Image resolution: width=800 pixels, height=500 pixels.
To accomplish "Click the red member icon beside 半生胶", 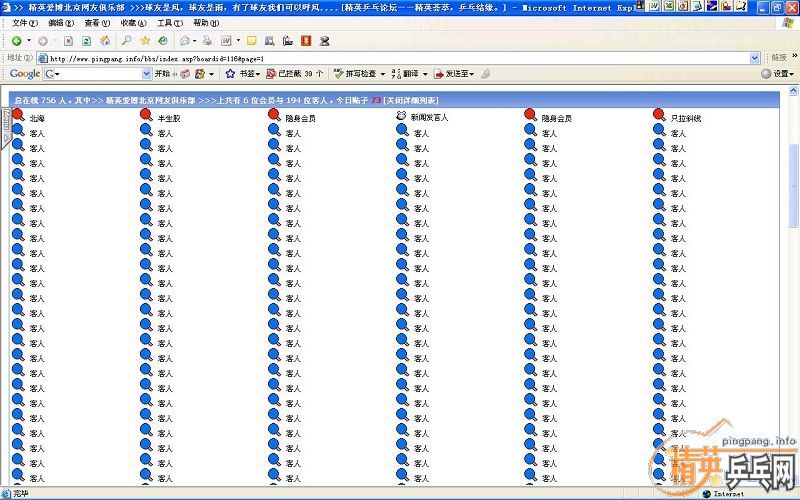I will 146,115.
